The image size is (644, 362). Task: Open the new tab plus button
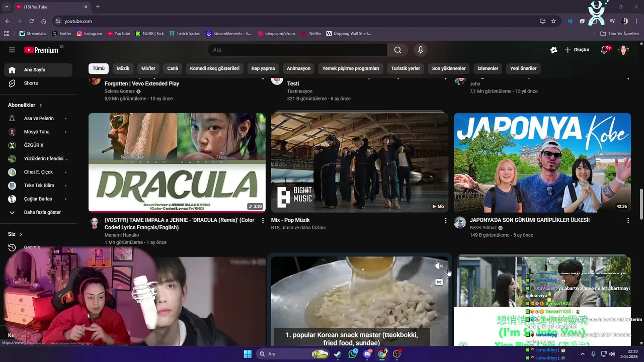pyautogui.click(x=98, y=7)
